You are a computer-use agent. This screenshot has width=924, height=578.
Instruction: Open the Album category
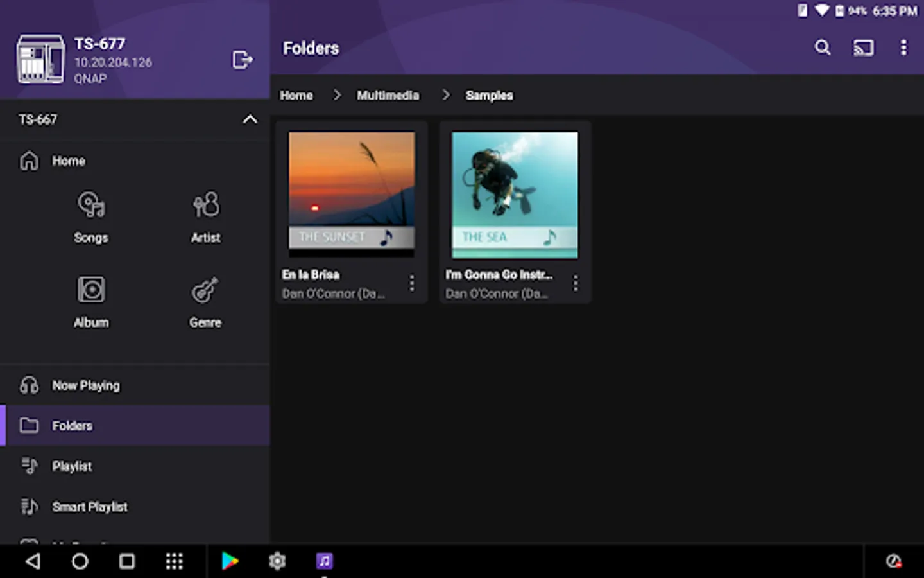pyautogui.click(x=91, y=302)
